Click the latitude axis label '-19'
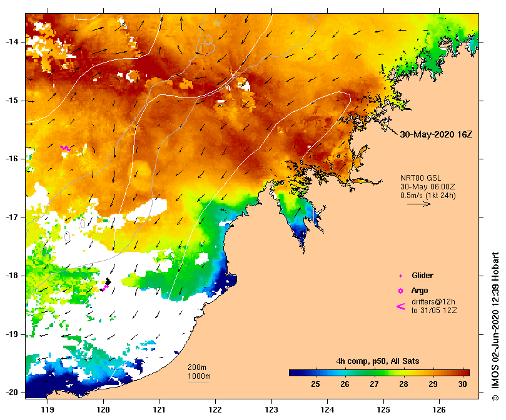The height and width of the screenshot is (420, 506). [x=13, y=334]
